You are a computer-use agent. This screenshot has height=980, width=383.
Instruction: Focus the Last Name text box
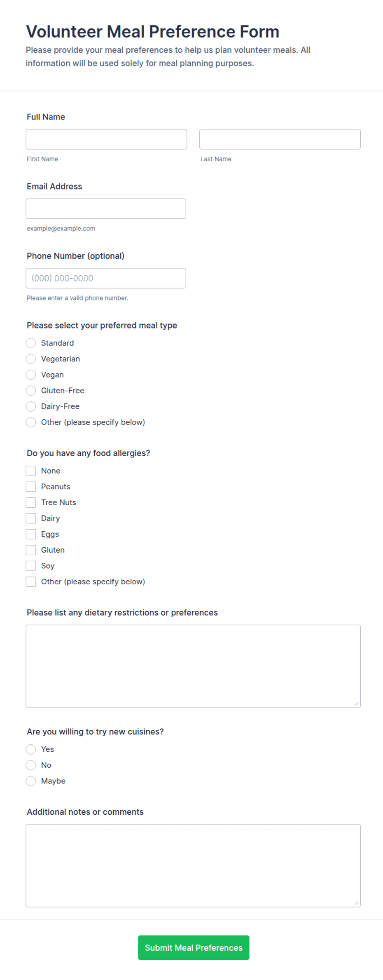(280, 139)
